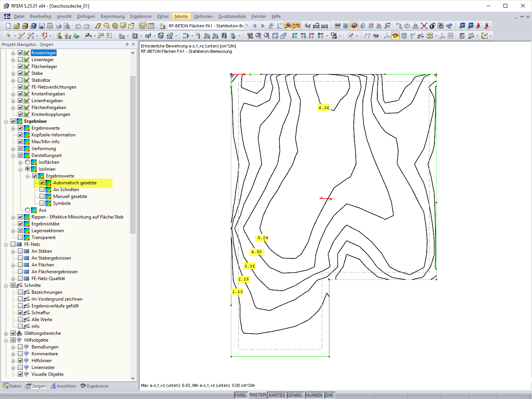The image size is (532, 399).
Task: Toggle show results eye icon
Action: click(288, 26)
